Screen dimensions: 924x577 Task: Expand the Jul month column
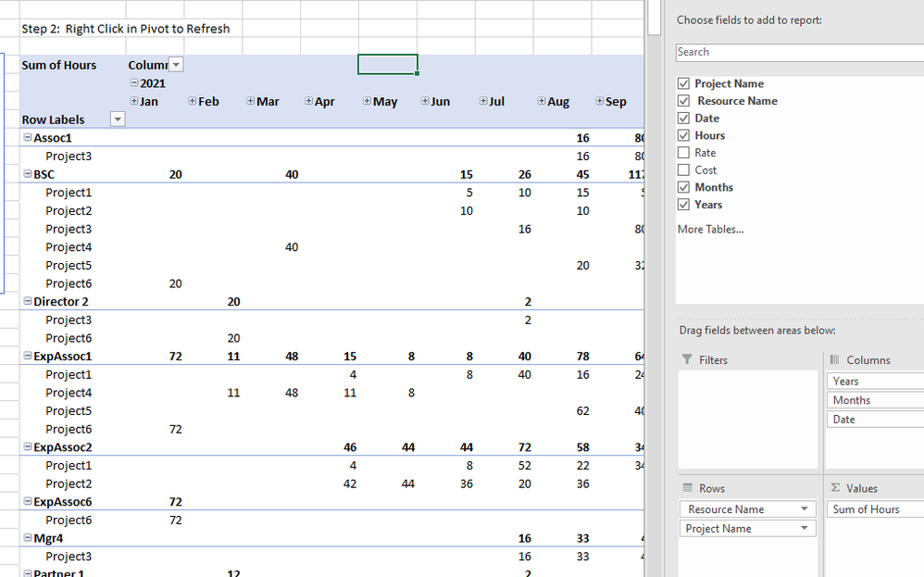coord(483,101)
